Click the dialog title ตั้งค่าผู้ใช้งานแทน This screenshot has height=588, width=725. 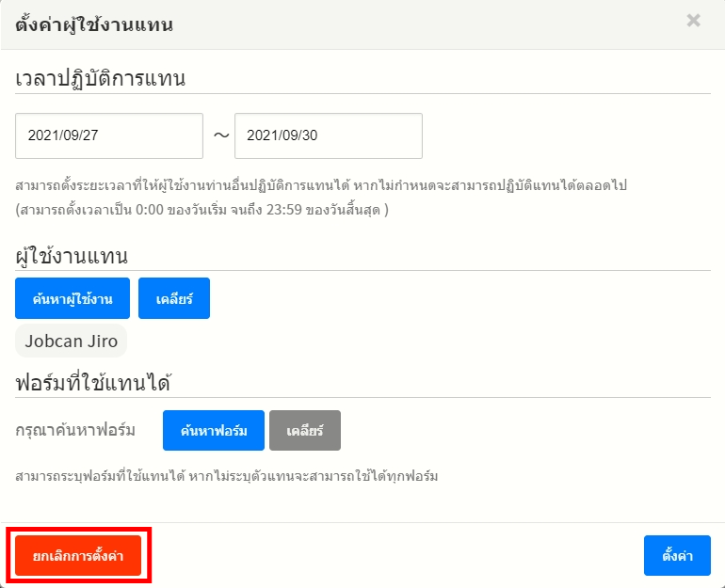coord(93,24)
